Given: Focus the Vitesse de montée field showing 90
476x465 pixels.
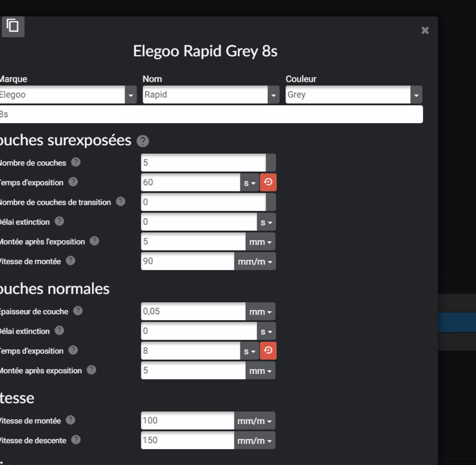Looking at the screenshot, I should [x=188, y=261].
